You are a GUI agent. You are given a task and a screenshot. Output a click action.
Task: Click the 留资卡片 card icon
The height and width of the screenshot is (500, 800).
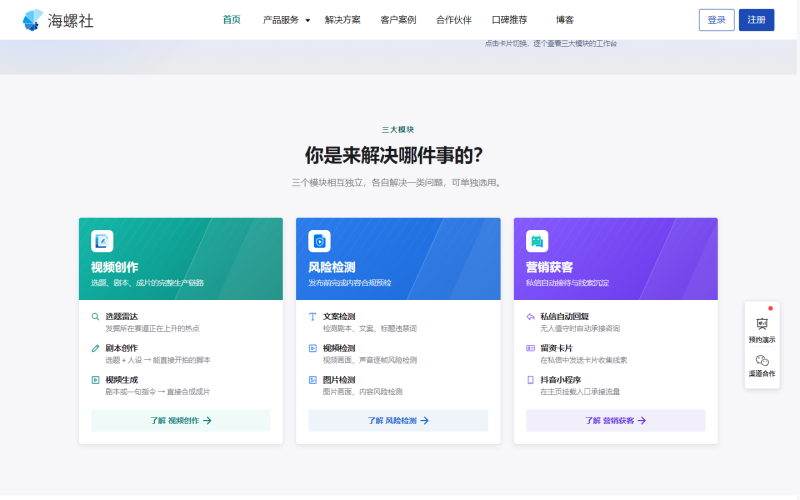coord(531,348)
